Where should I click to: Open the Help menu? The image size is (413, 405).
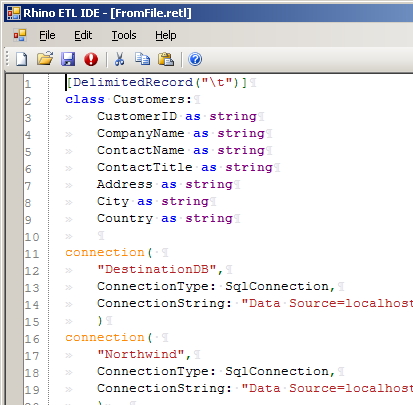point(166,35)
